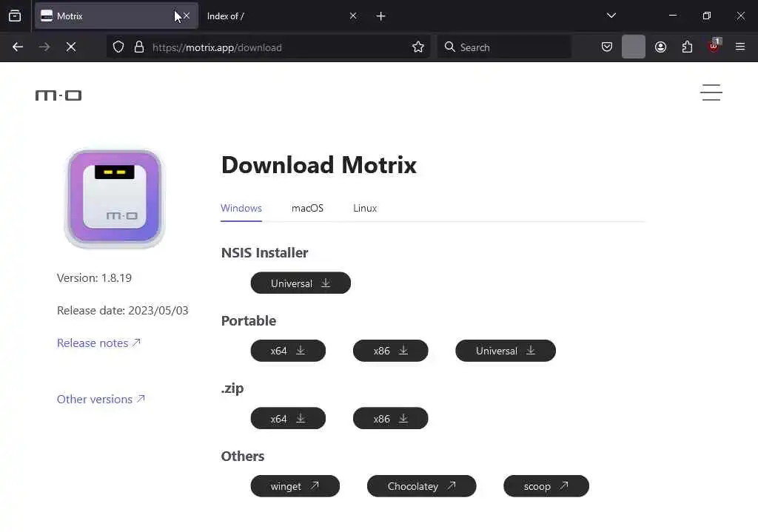The width and height of the screenshot is (758, 532).
Task: Minimize the Firefox window
Action: pos(672,16)
